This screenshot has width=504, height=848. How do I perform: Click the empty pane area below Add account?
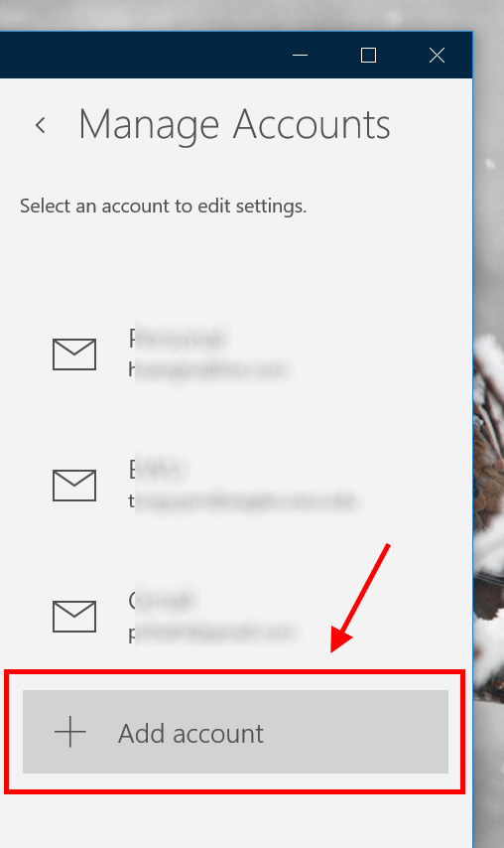235,821
